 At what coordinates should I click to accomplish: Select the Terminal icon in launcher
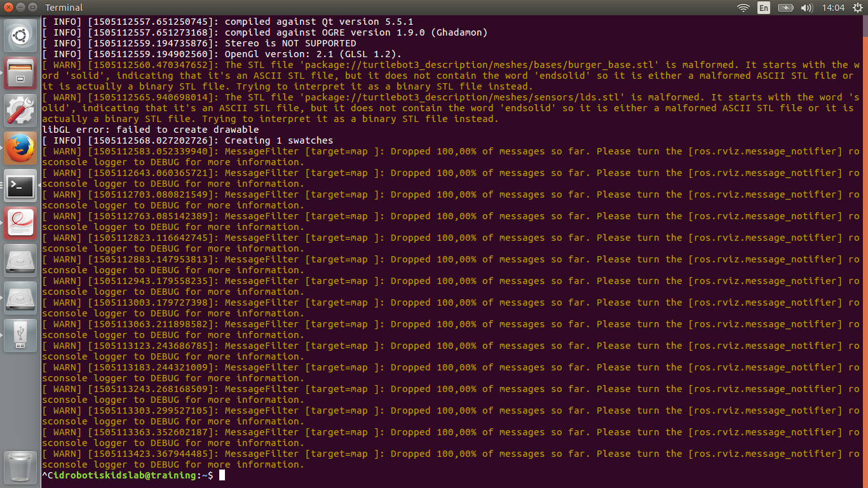coord(20,185)
